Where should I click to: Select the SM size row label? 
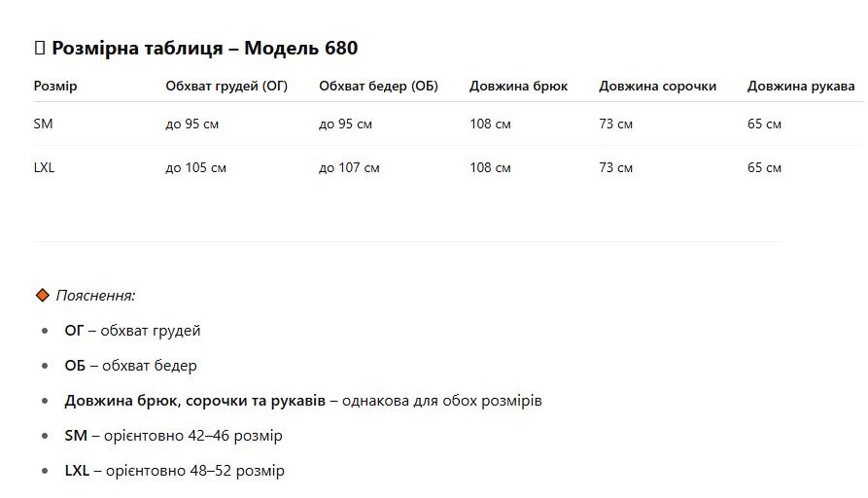tap(43, 124)
